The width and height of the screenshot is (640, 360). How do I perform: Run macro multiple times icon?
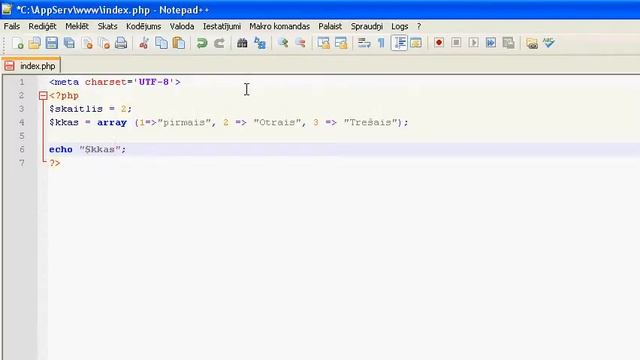pyautogui.click(x=491, y=42)
